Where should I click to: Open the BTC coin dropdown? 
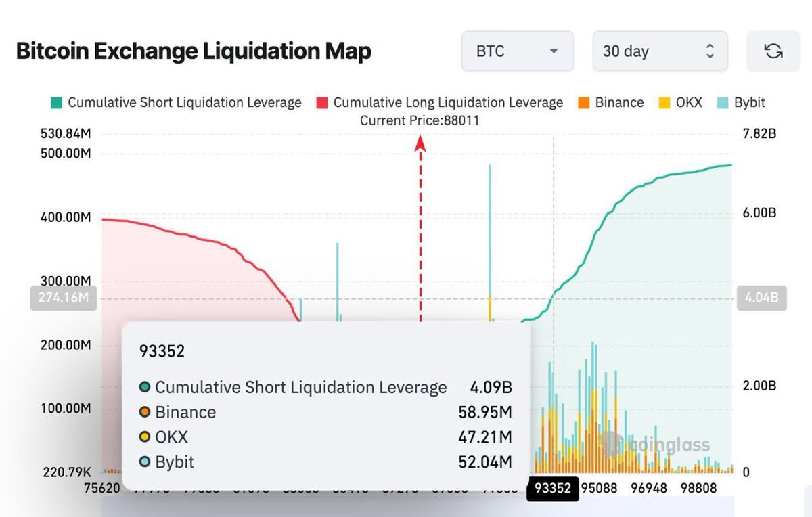(517, 51)
